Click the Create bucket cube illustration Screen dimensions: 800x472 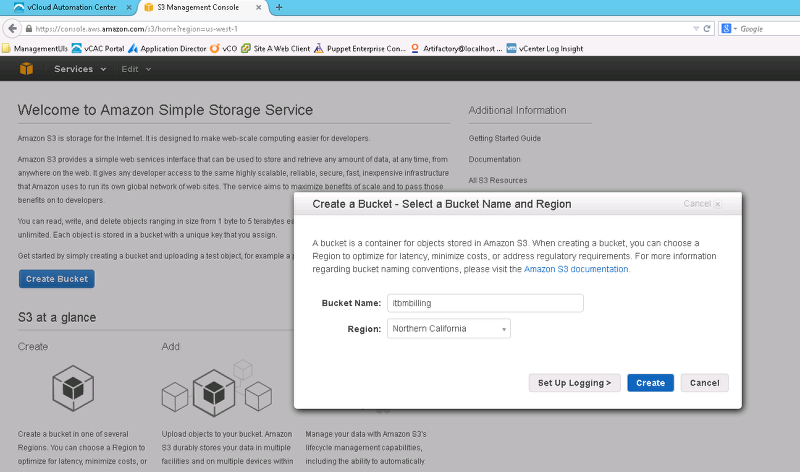(73, 388)
